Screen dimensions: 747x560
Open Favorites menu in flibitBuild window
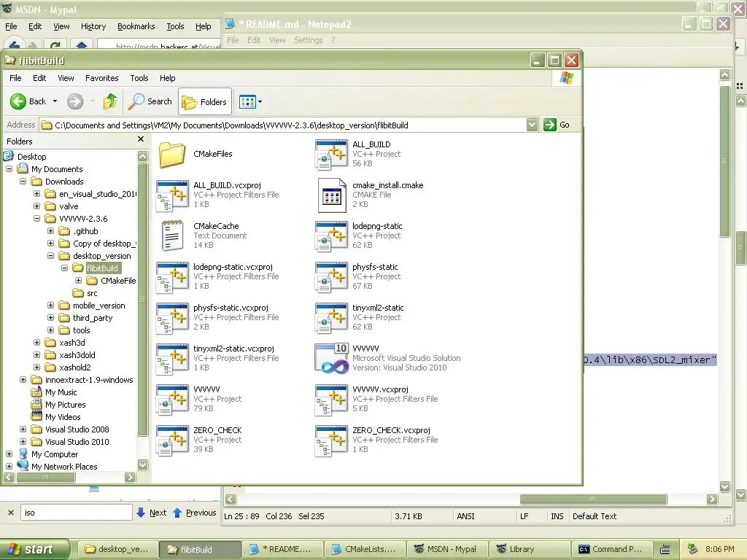(101, 78)
